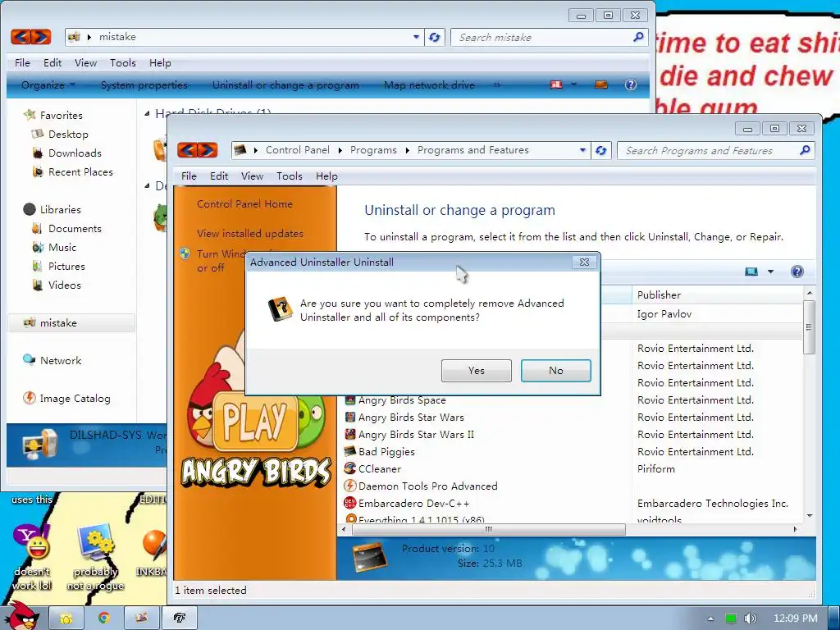Screen dimensions: 840x630
Task: Open Chrome from the taskbar
Action: [x=104, y=618]
